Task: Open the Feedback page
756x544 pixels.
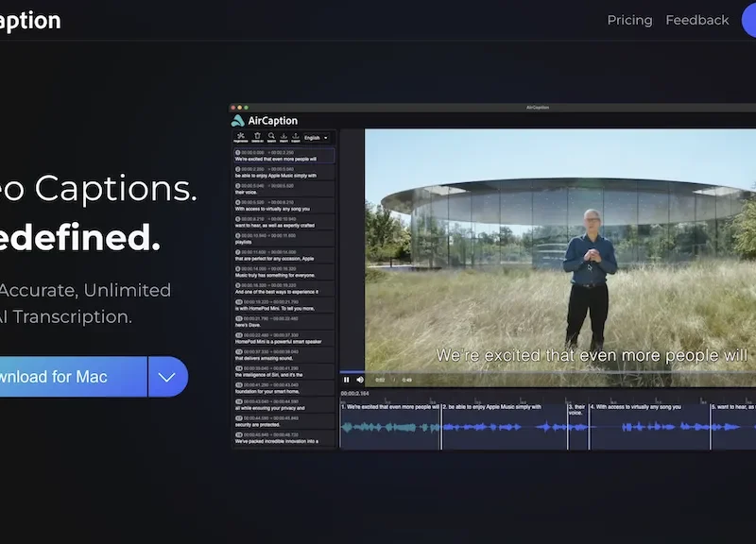Action: pos(696,19)
